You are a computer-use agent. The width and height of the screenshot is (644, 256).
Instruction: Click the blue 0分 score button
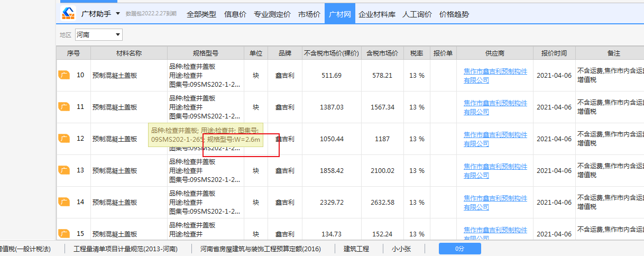[459, 249]
